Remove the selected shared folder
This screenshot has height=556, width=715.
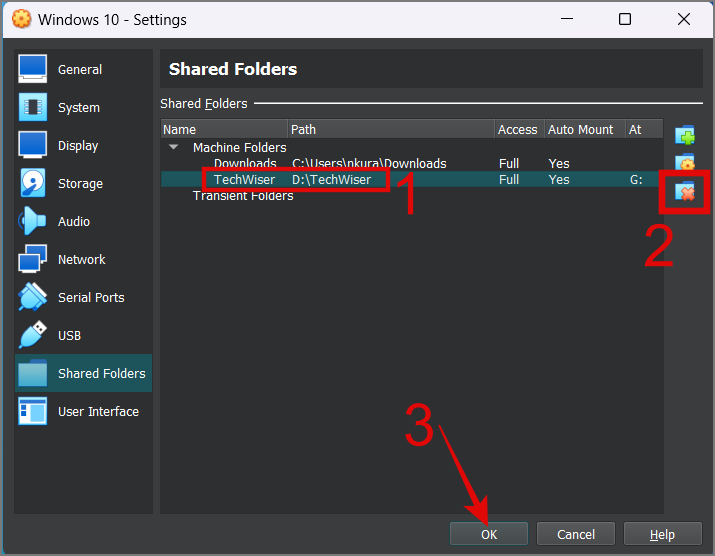click(685, 192)
